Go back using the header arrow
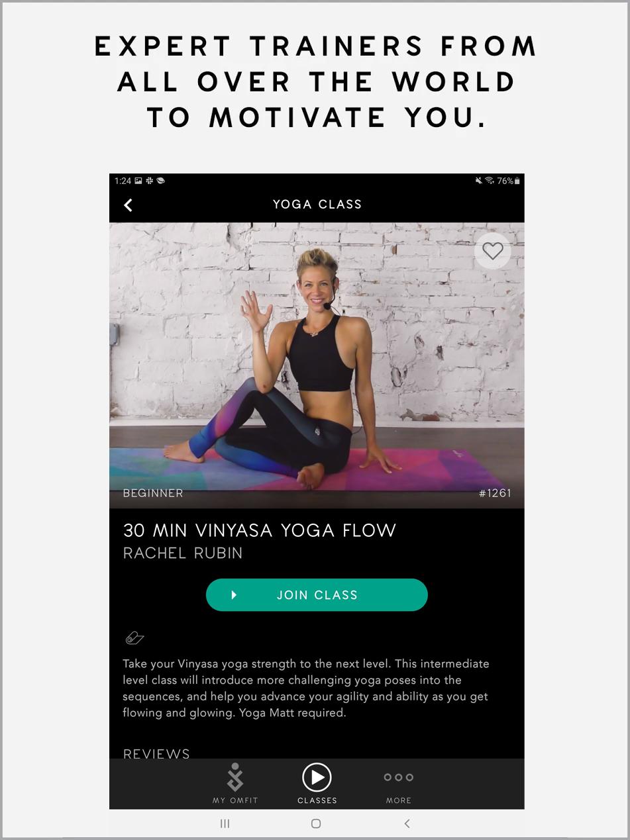 pyautogui.click(x=129, y=205)
